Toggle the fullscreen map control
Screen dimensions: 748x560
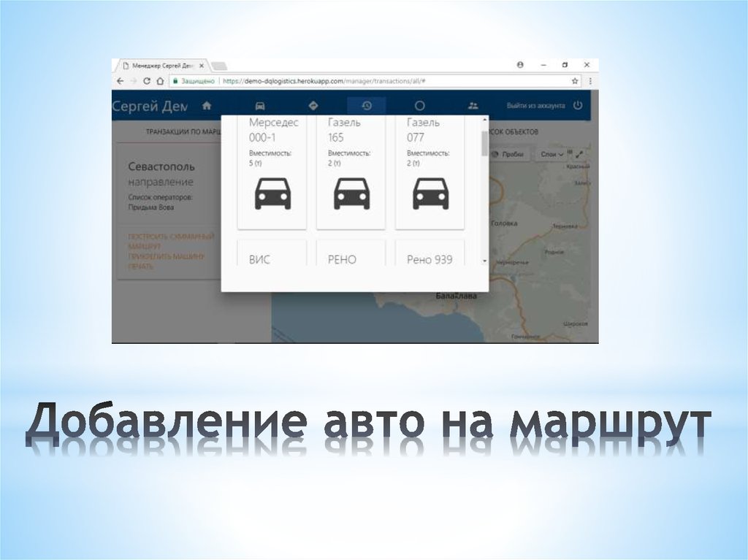point(579,154)
